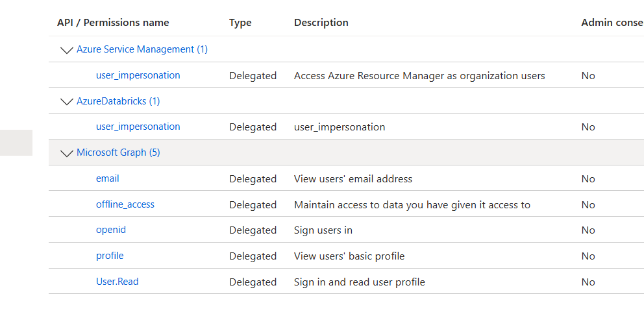Click the openid permission link
Screen dimensions: 644x316
(x=111, y=230)
